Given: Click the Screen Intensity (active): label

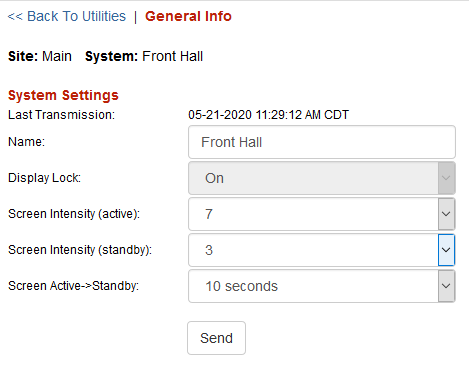Looking at the screenshot, I should point(74,214).
